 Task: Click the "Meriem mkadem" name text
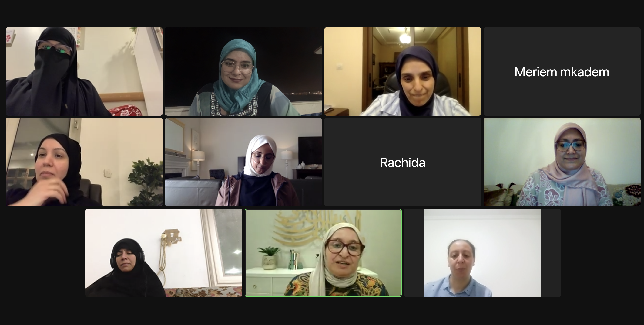point(562,72)
